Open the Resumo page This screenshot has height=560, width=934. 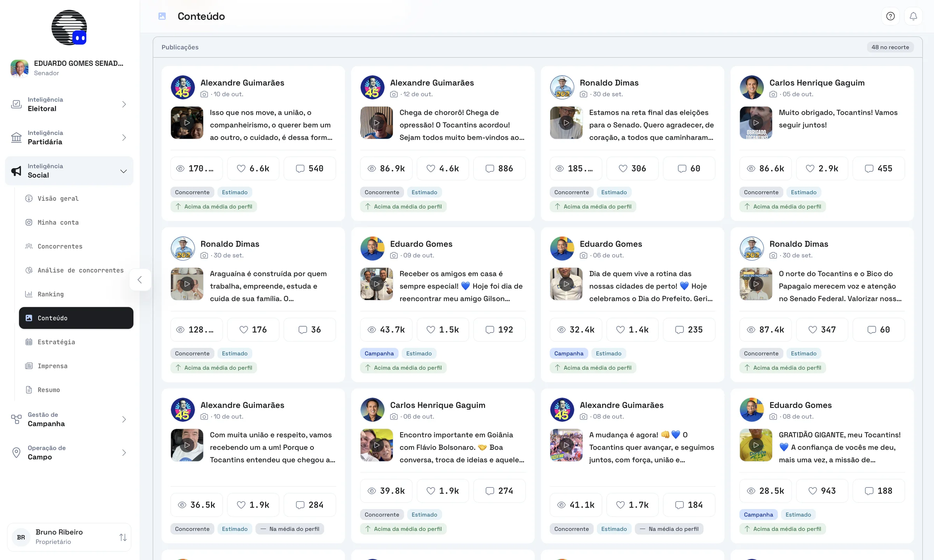pyautogui.click(x=76, y=390)
